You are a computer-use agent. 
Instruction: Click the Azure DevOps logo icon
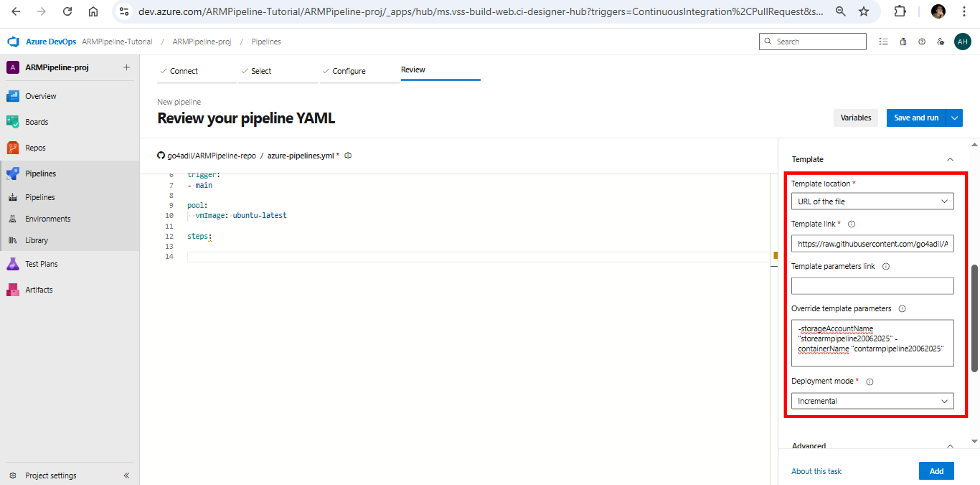pos(13,41)
